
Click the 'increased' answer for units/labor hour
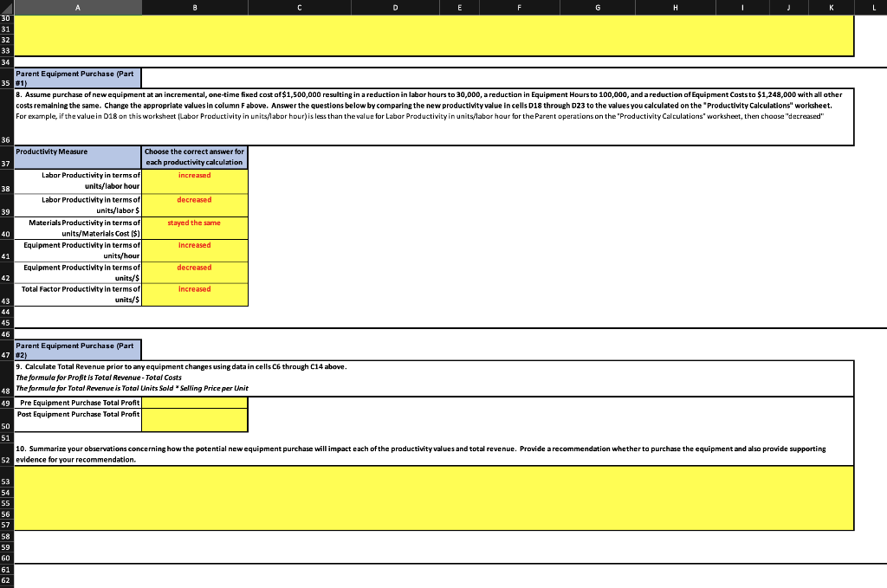coord(195,181)
